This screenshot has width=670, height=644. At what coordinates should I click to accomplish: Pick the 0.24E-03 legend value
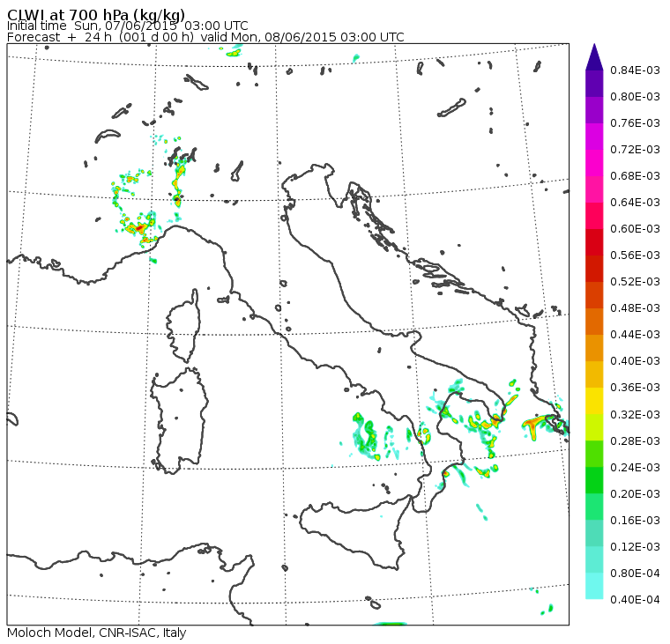pyautogui.click(x=635, y=468)
